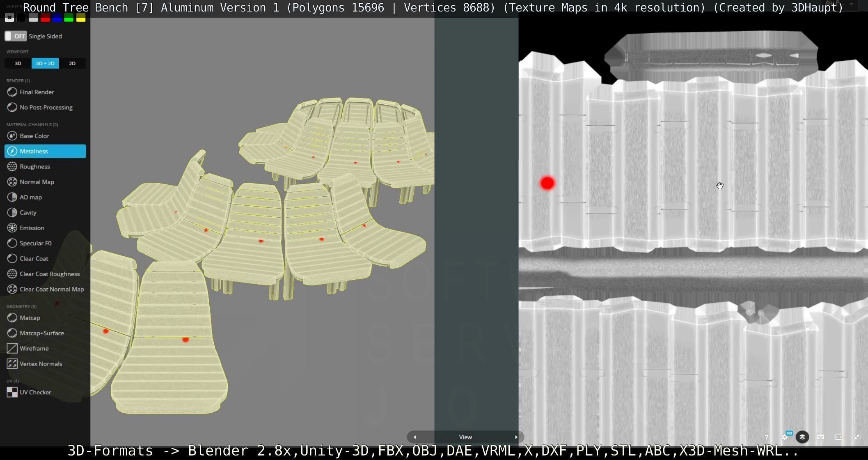Click the next view right arrow
This screenshot has height=460, width=868.
tap(516, 437)
